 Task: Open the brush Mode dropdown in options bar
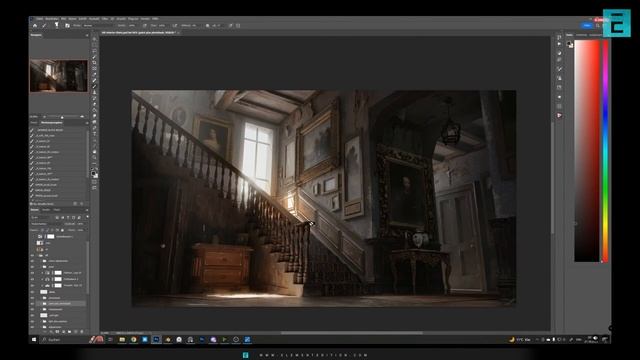(97, 25)
